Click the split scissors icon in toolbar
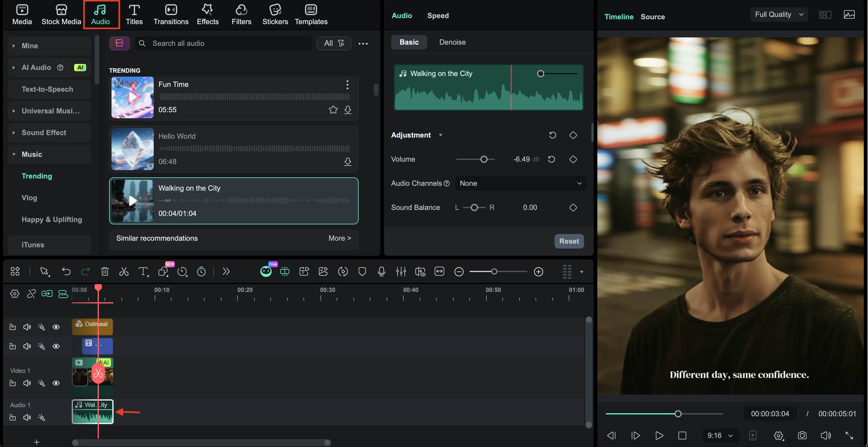 point(124,271)
